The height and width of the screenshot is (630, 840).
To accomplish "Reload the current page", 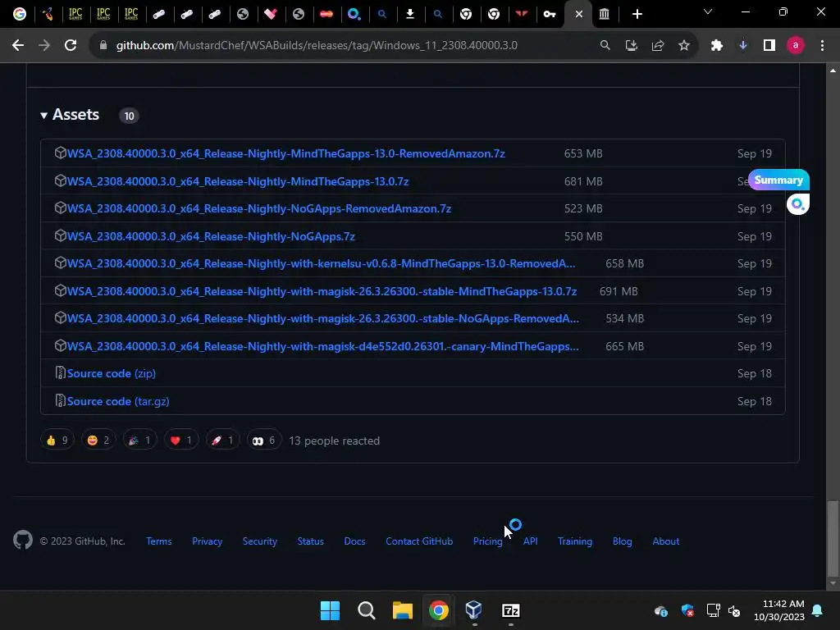I will tap(71, 46).
